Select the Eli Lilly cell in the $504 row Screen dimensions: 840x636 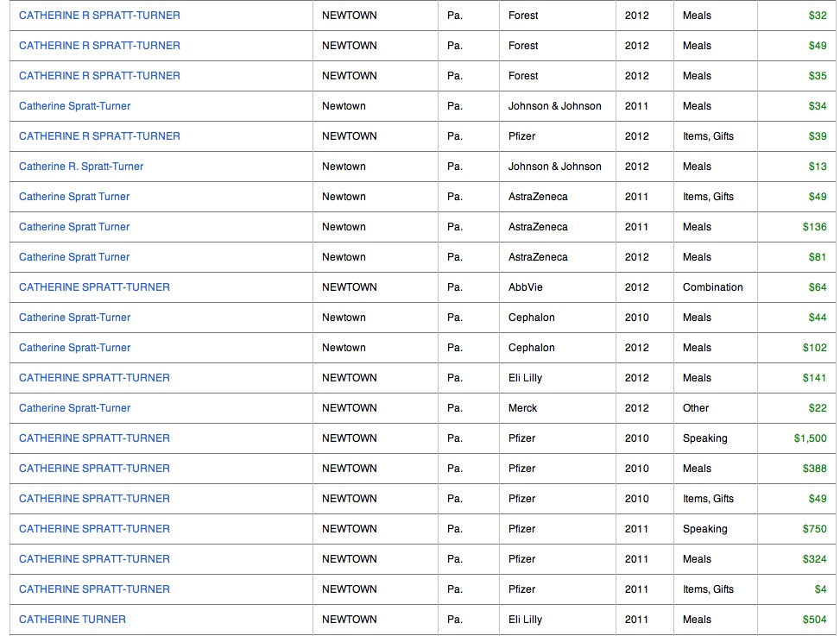click(558, 620)
